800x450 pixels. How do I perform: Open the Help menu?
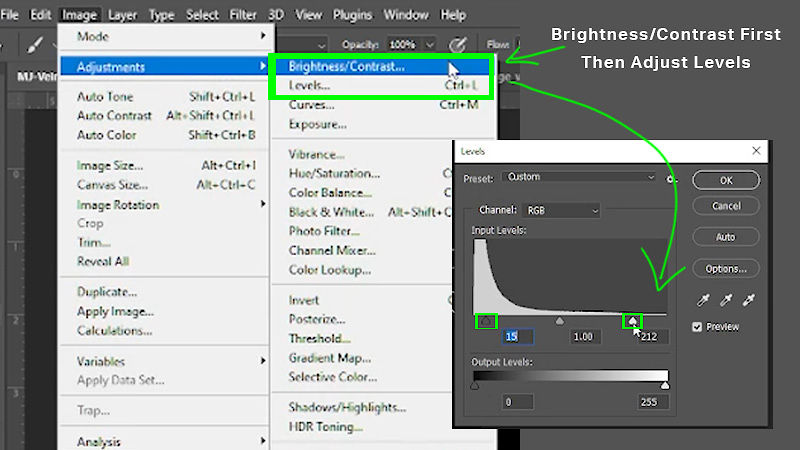(453, 15)
